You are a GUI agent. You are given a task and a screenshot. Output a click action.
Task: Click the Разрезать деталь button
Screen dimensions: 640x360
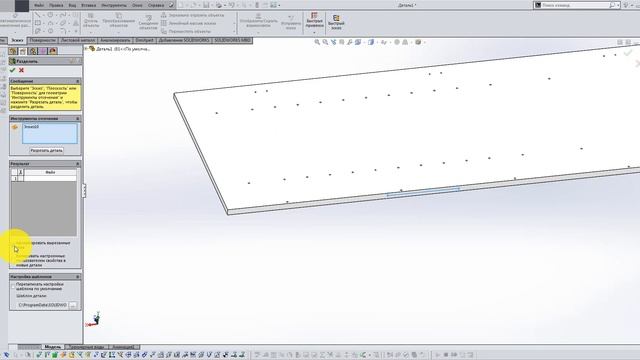47,151
